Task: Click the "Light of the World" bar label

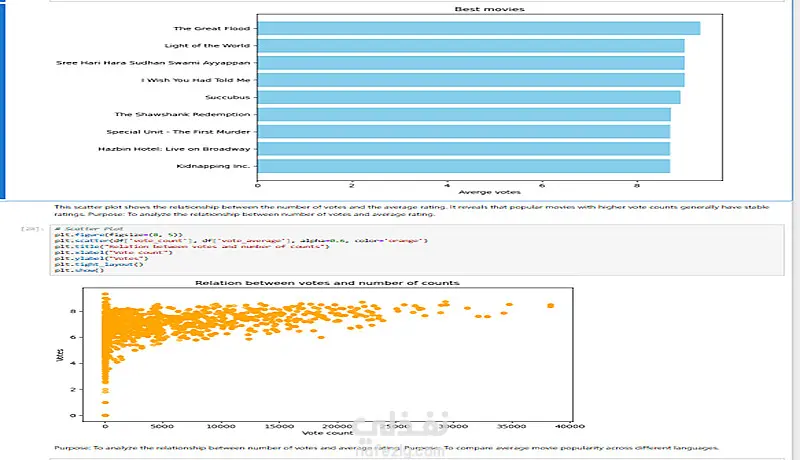Action: pyautogui.click(x=207, y=46)
